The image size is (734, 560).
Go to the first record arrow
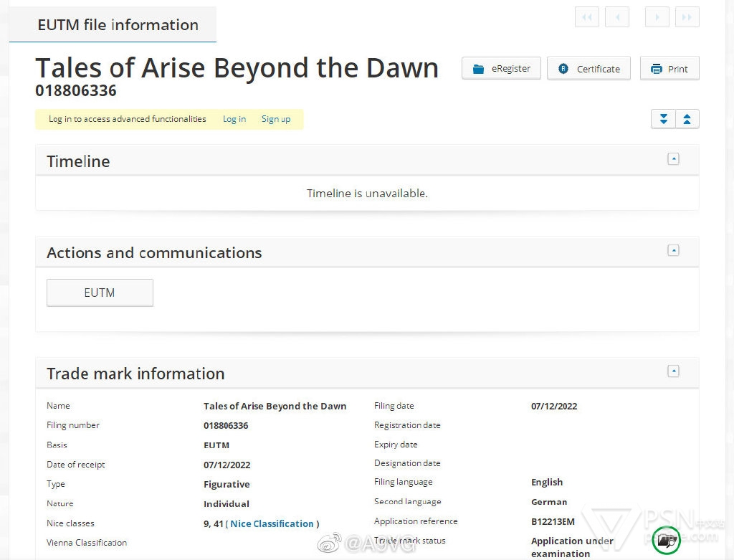pos(586,16)
